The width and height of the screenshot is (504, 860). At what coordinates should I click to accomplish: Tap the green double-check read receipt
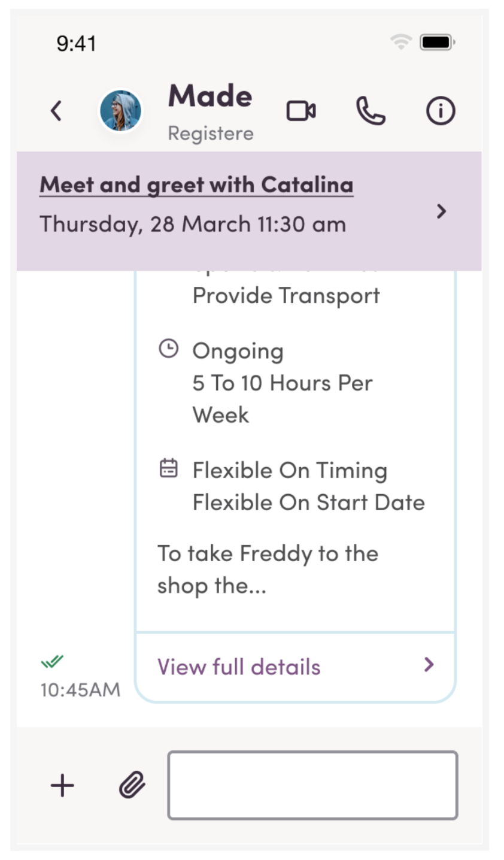pyautogui.click(x=52, y=661)
